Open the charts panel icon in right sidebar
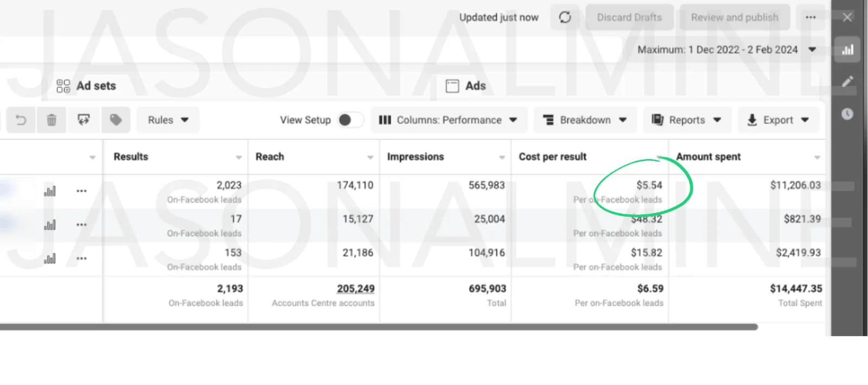The image size is (868, 385). (847, 50)
